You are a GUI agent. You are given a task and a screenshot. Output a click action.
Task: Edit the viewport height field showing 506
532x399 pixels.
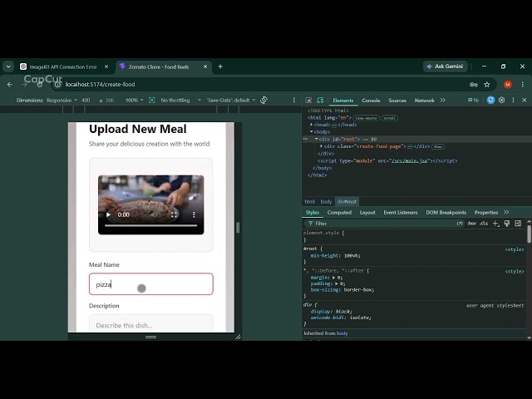(x=111, y=100)
